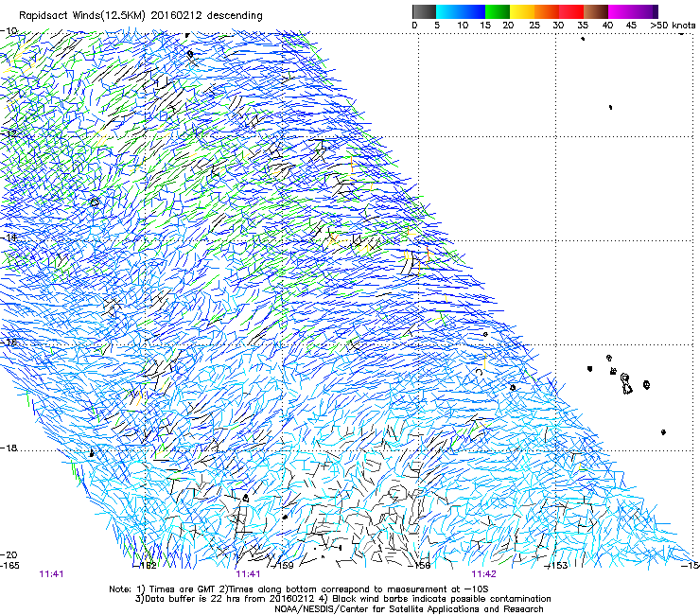Image resolution: width=700 pixels, height=615 pixels.
Task: Click the "-165" longitude axis label
Action: click(9, 566)
